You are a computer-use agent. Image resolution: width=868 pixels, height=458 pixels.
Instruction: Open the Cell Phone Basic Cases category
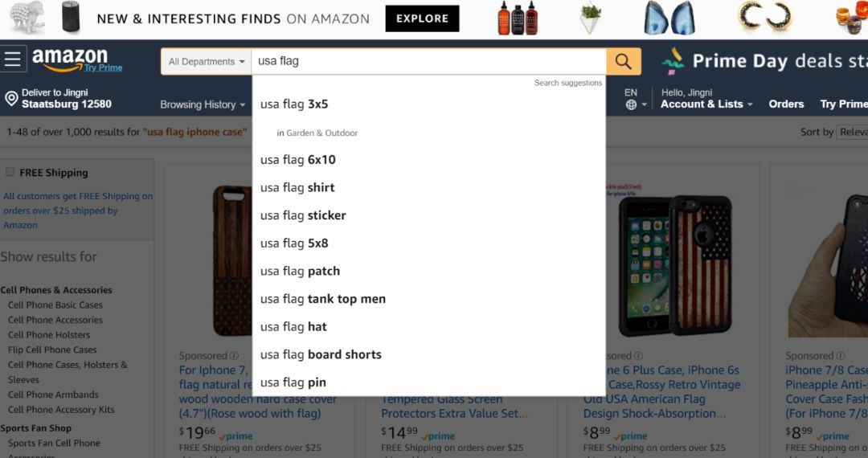coord(55,305)
